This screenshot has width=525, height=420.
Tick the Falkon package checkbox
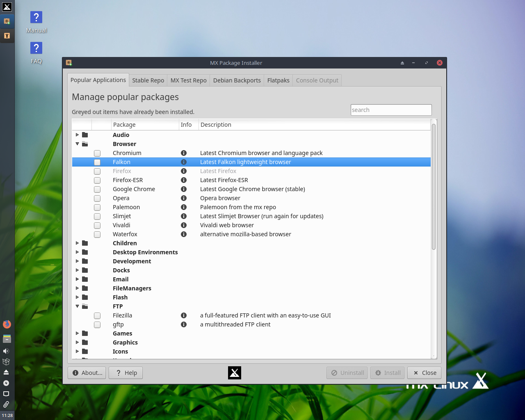(97, 162)
